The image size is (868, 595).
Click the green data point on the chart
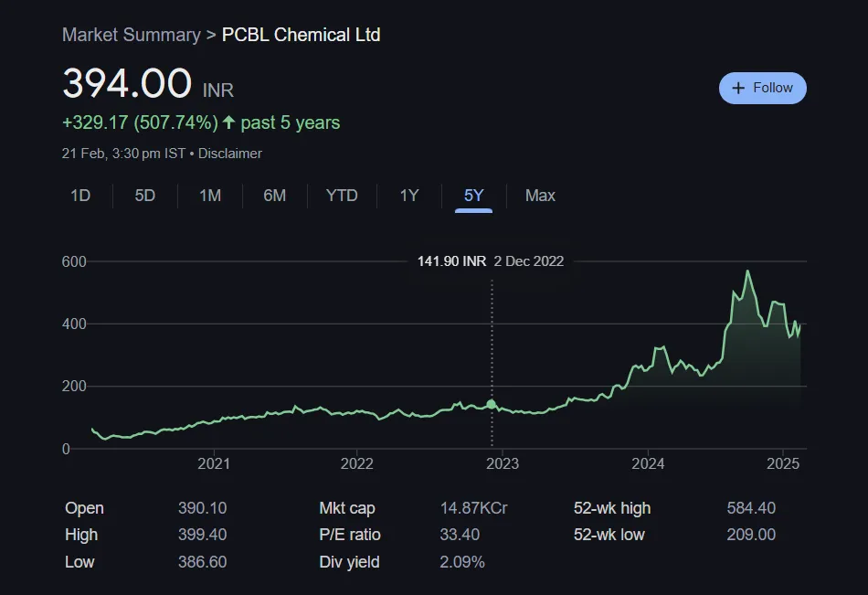click(491, 404)
